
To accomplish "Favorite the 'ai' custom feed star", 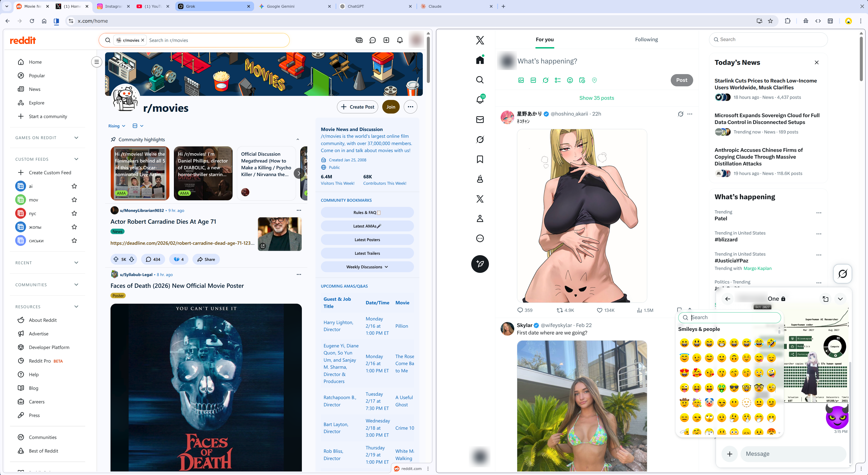I will pos(74,186).
